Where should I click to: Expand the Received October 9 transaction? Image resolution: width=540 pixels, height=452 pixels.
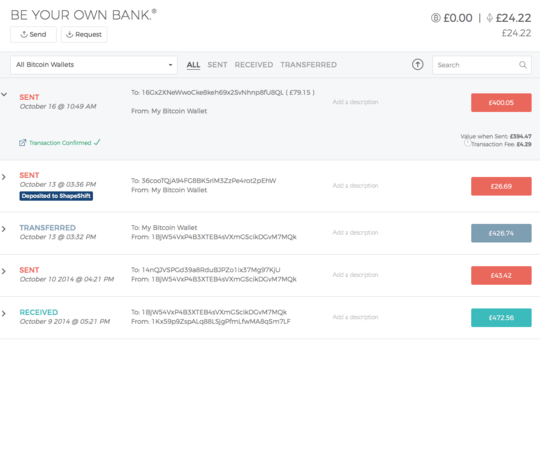(x=3, y=314)
